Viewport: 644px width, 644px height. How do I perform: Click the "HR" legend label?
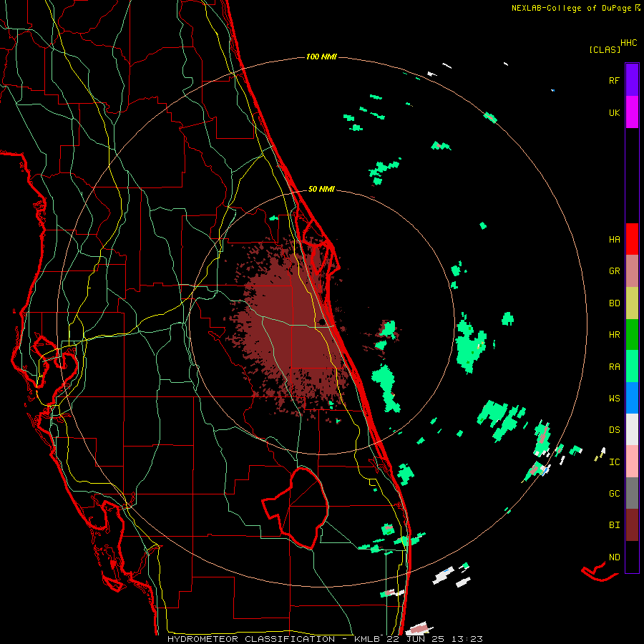615,335
